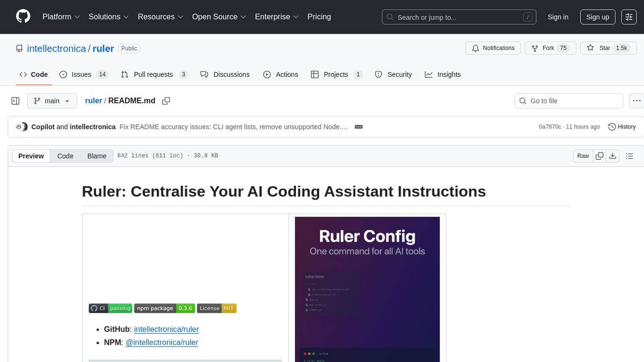This screenshot has height=362, width=644.
Task: Select the Preview view
Action: [x=31, y=156]
